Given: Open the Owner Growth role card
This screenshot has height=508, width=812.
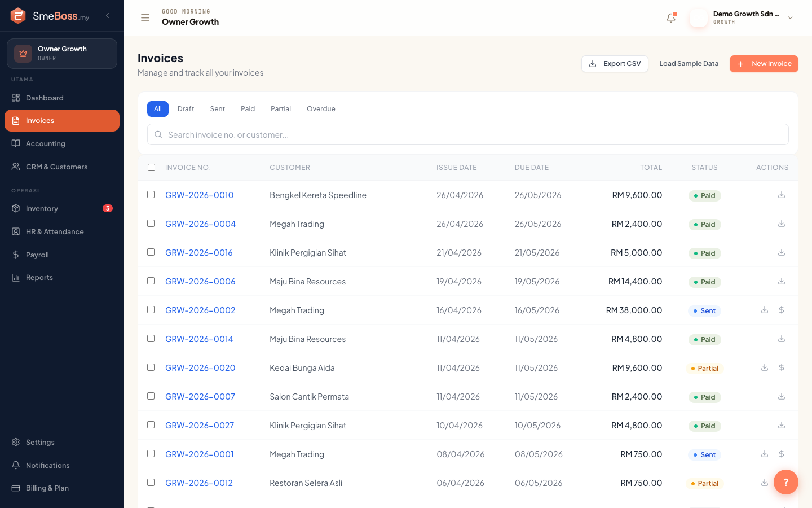Looking at the screenshot, I should point(62,54).
